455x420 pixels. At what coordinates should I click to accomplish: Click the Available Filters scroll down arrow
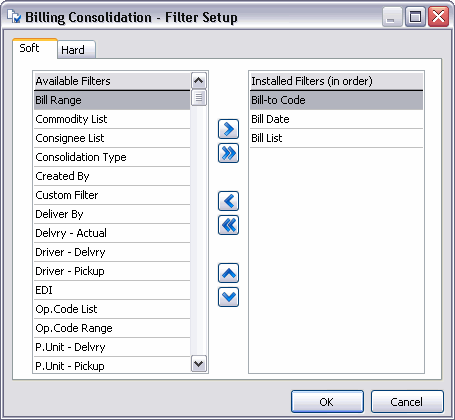click(199, 364)
